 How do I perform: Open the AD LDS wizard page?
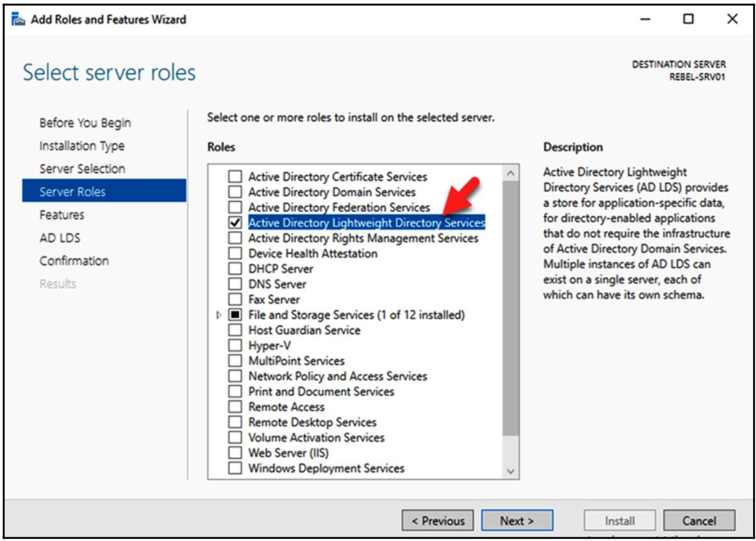[x=60, y=238]
